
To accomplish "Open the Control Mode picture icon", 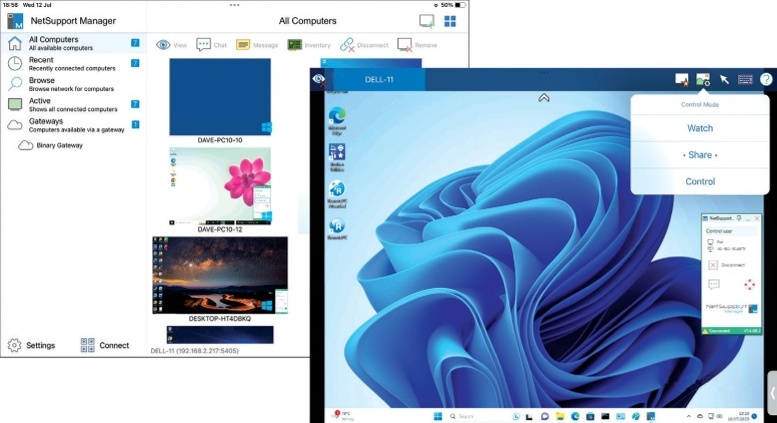I will click(703, 79).
